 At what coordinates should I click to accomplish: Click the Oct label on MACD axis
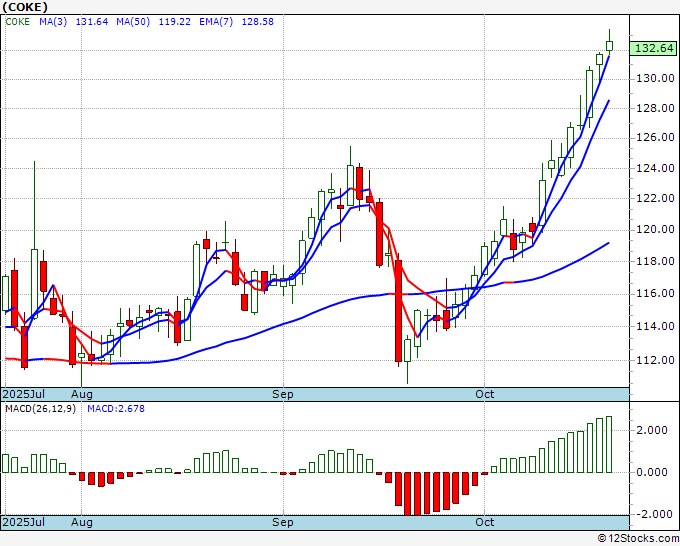tap(484, 522)
